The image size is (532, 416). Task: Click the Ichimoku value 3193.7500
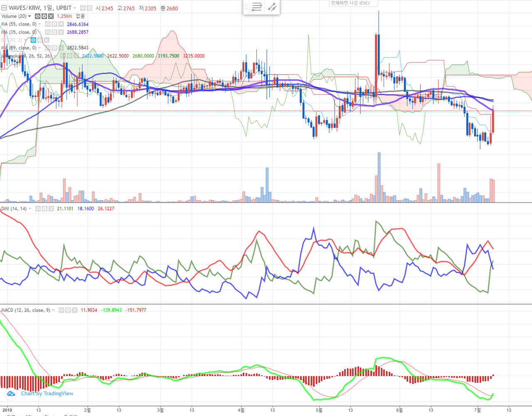coord(168,56)
